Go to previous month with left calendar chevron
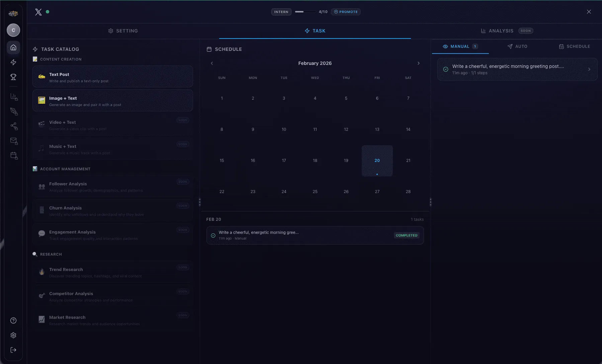This screenshot has height=364, width=602. click(211, 63)
